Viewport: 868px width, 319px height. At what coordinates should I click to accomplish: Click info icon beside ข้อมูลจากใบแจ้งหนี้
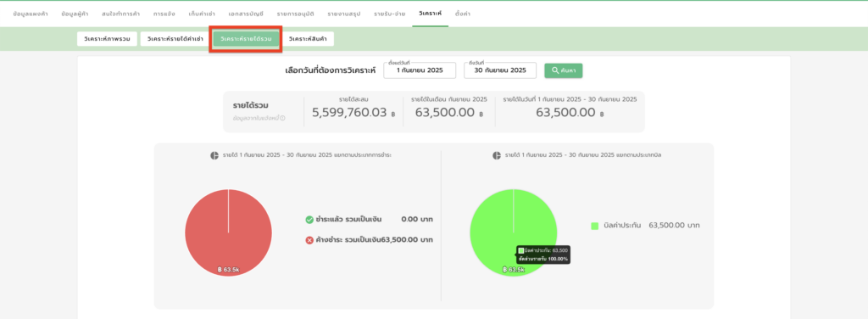283,118
